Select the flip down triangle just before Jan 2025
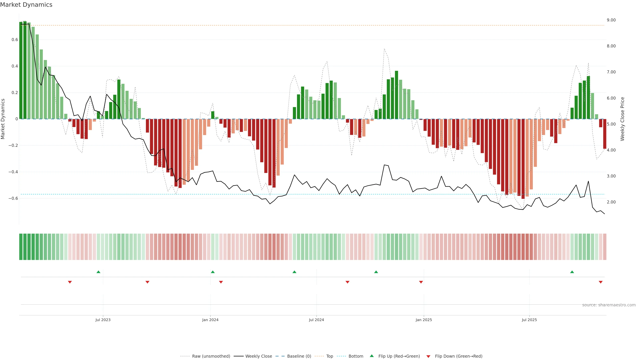The height and width of the screenshot is (362, 644). pos(421,282)
